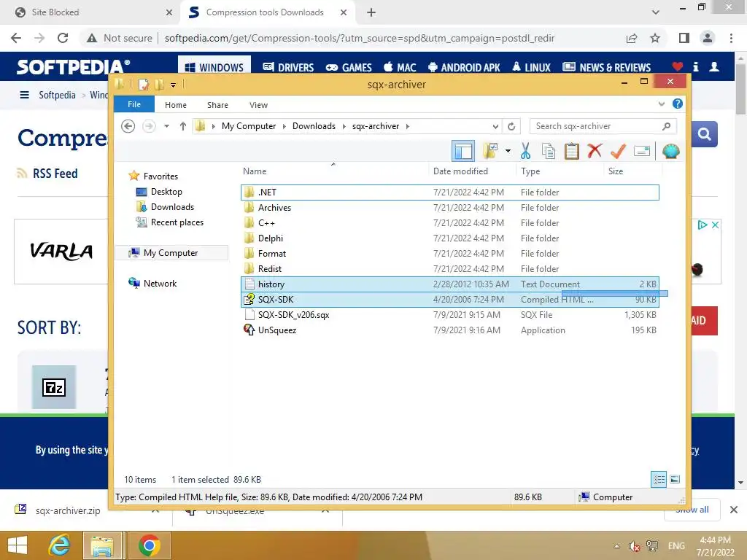
Task: Select Desktop under Favorites
Action: [x=166, y=192]
